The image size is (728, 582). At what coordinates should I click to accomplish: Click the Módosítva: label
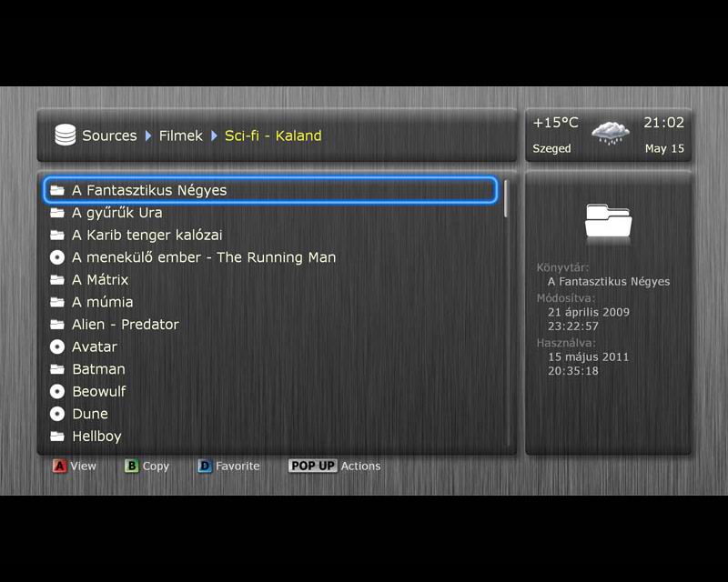tap(565, 298)
